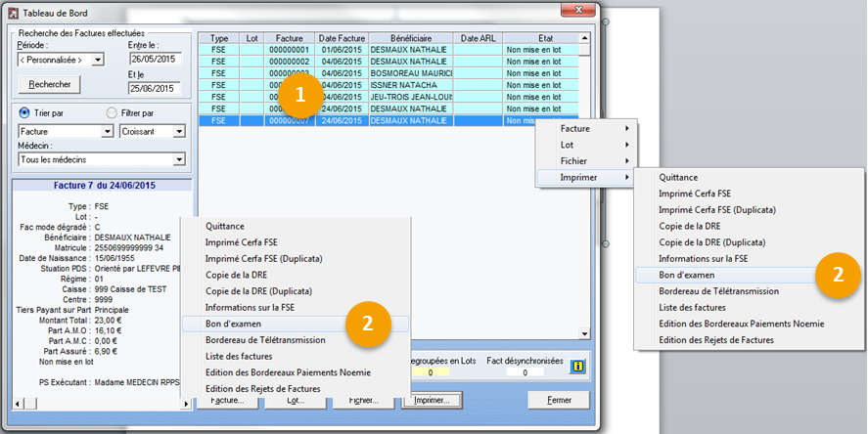
Task: Click the Fermer button
Action: (x=558, y=400)
